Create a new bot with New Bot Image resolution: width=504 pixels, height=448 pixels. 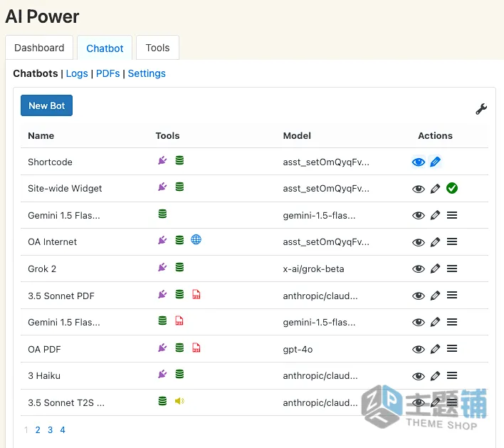[46, 105]
